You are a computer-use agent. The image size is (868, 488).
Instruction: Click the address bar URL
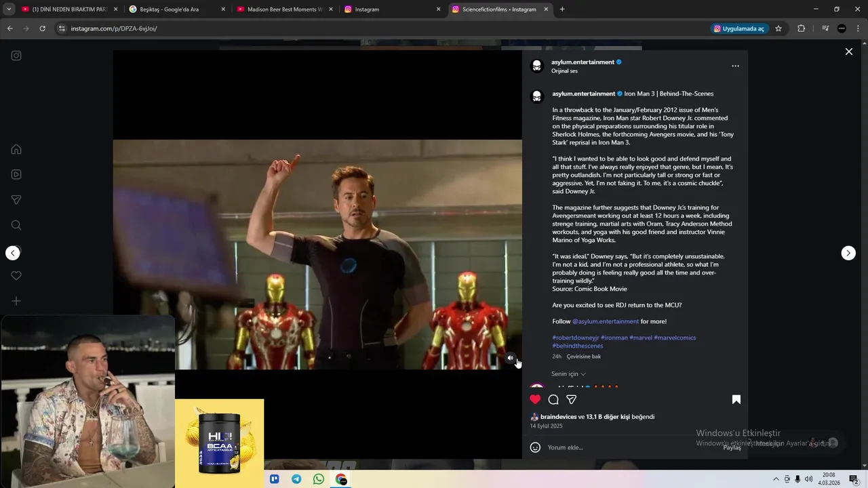click(114, 28)
